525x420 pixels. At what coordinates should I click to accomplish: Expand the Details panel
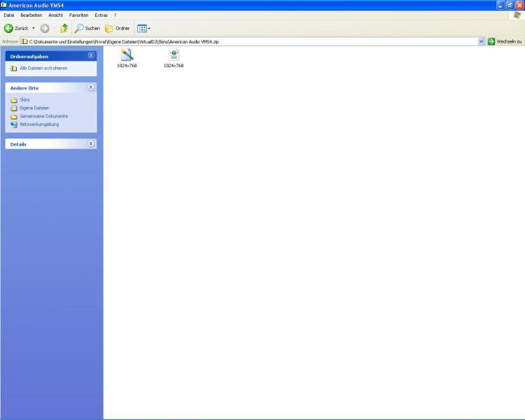91,143
